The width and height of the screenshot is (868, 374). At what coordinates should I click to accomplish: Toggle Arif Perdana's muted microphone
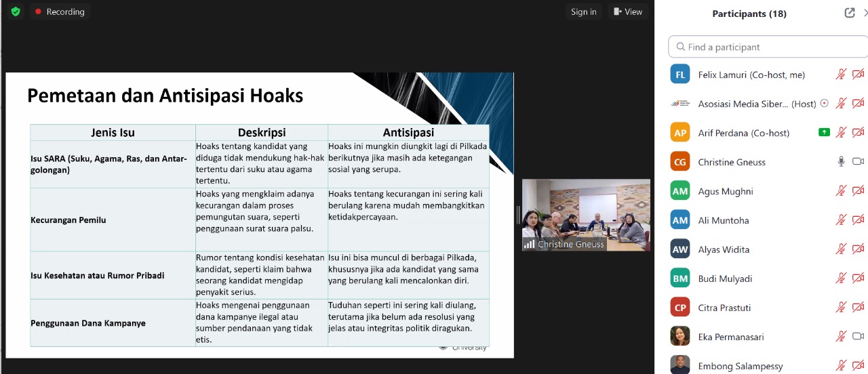click(x=841, y=133)
